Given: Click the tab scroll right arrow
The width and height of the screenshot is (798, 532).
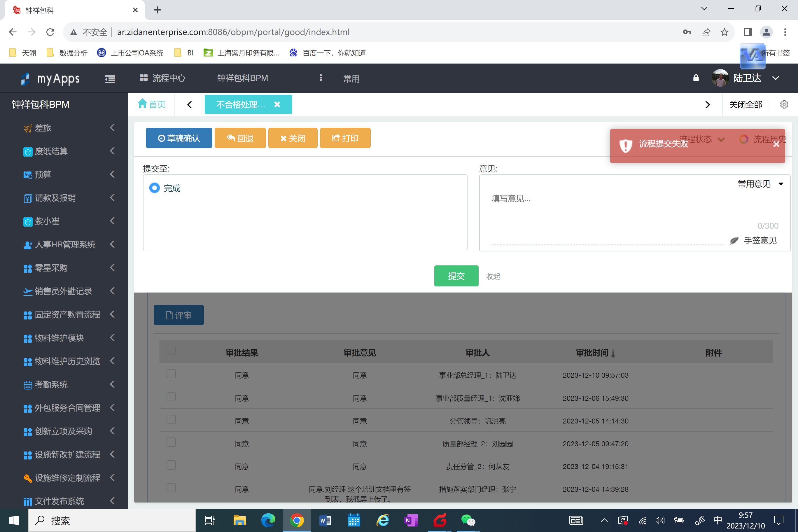Looking at the screenshot, I should click(x=707, y=104).
